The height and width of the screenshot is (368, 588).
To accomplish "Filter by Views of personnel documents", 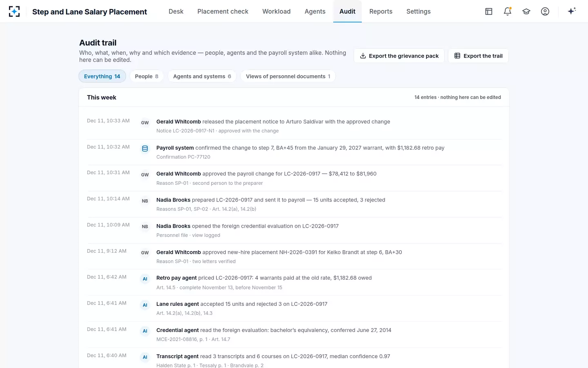I will [x=288, y=76].
